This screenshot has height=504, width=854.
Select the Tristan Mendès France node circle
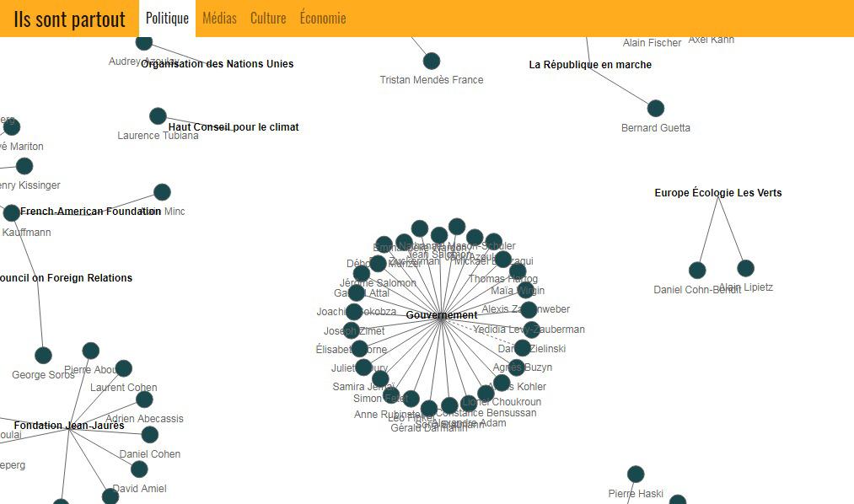coord(432,61)
